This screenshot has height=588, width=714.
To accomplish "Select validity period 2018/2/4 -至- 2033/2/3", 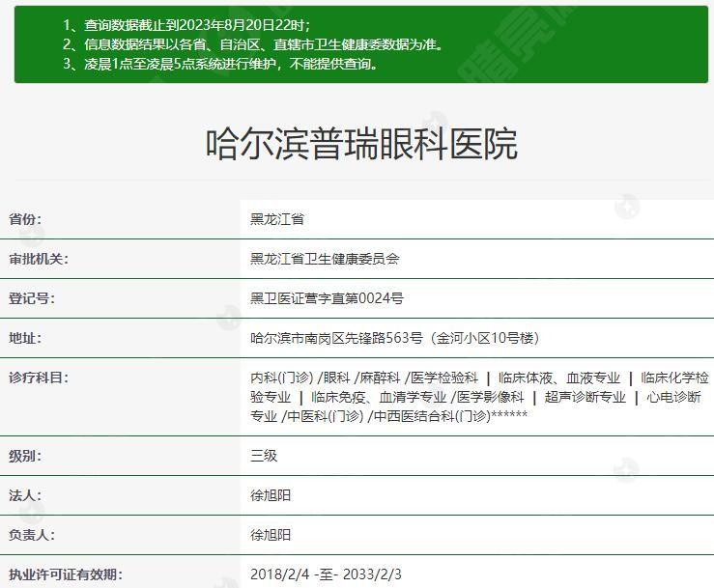I will click(x=326, y=574).
